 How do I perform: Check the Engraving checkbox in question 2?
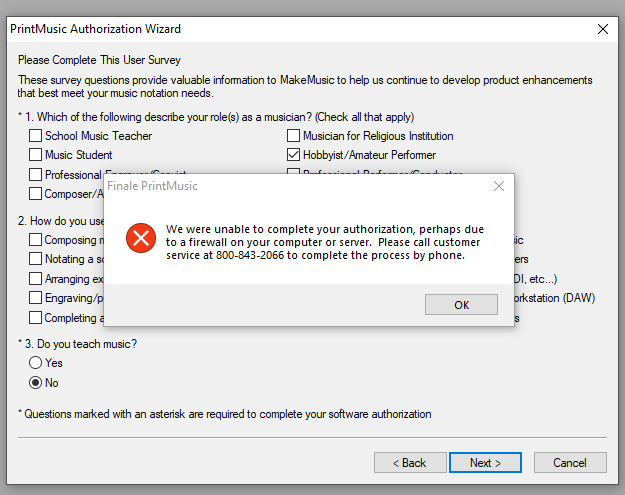[36, 298]
